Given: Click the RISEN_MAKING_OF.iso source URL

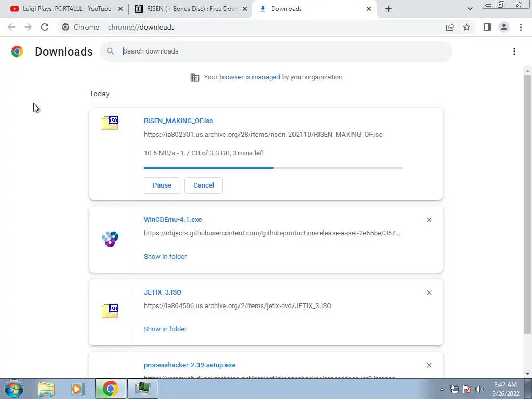Looking at the screenshot, I should [x=263, y=135].
